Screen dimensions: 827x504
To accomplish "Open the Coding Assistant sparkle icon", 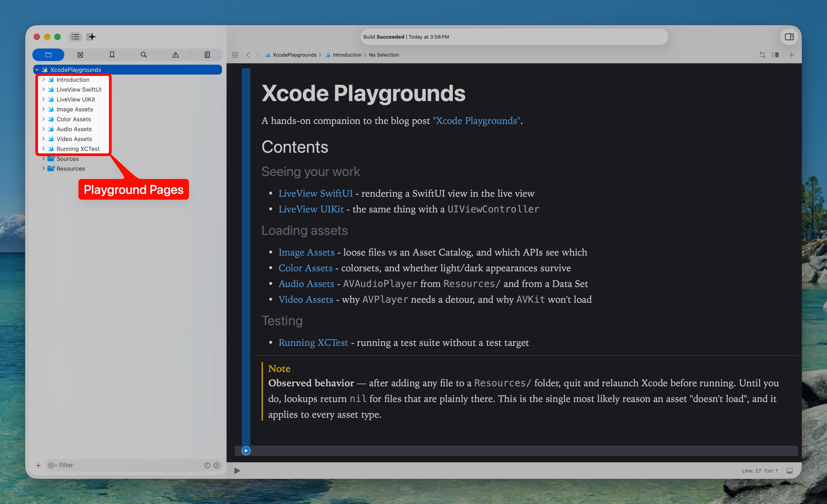I will click(91, 37).
